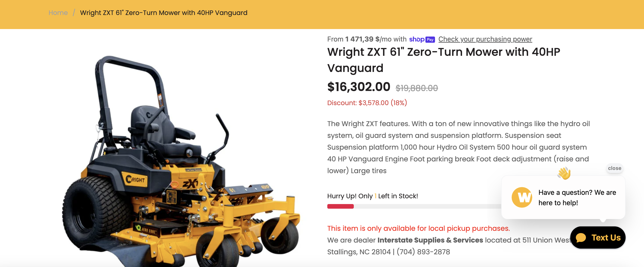This screenshot has width=644, height=267.
Task: Open Check your purchasing power link
Action: click(x=485, y=39)
